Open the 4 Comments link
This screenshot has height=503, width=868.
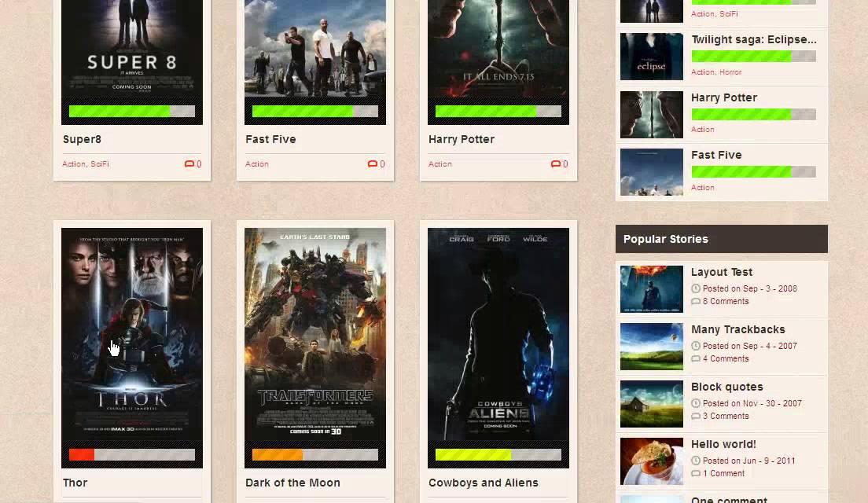pyautogui.click(x=725, y=359)
